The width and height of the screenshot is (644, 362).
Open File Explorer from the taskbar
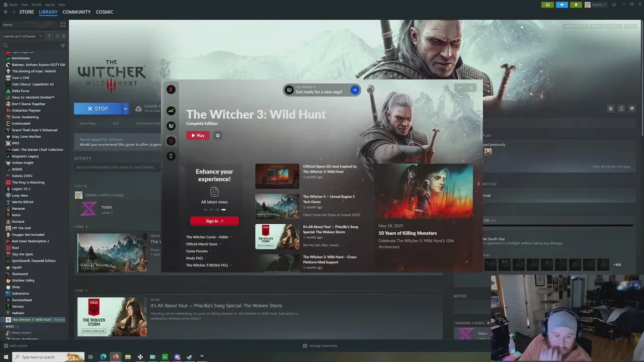(x=128, y=357)
